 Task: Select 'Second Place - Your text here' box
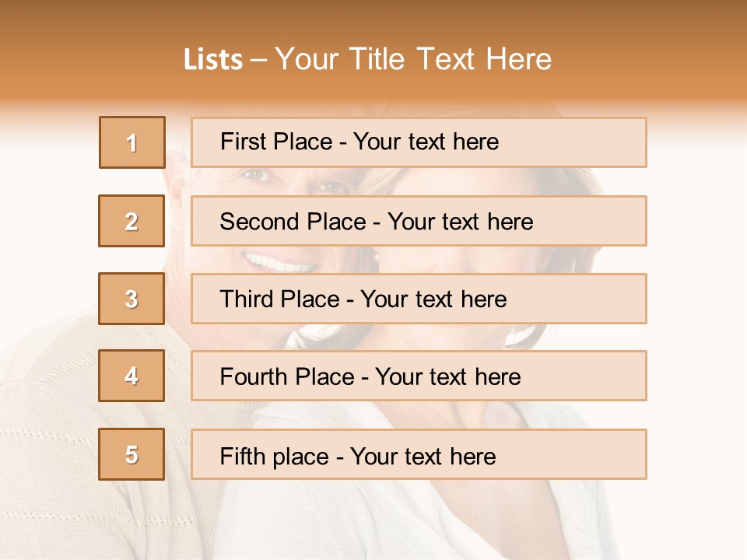[419, 221]
